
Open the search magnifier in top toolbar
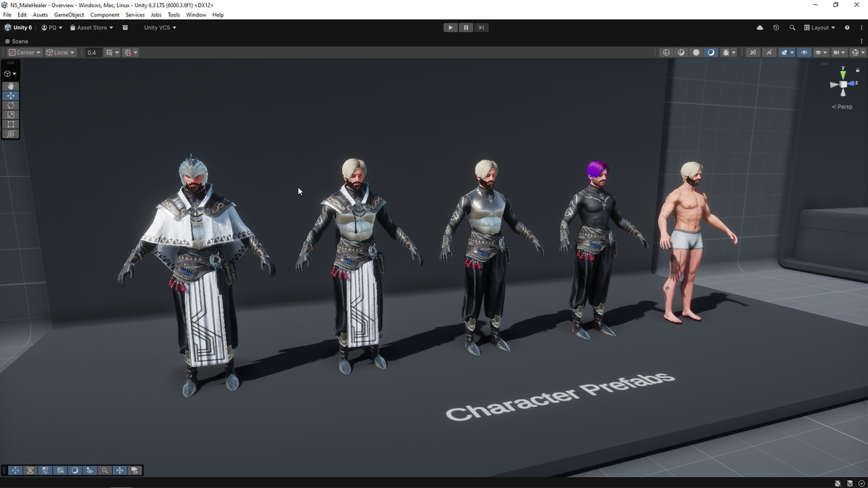click(x=792, y=27)
